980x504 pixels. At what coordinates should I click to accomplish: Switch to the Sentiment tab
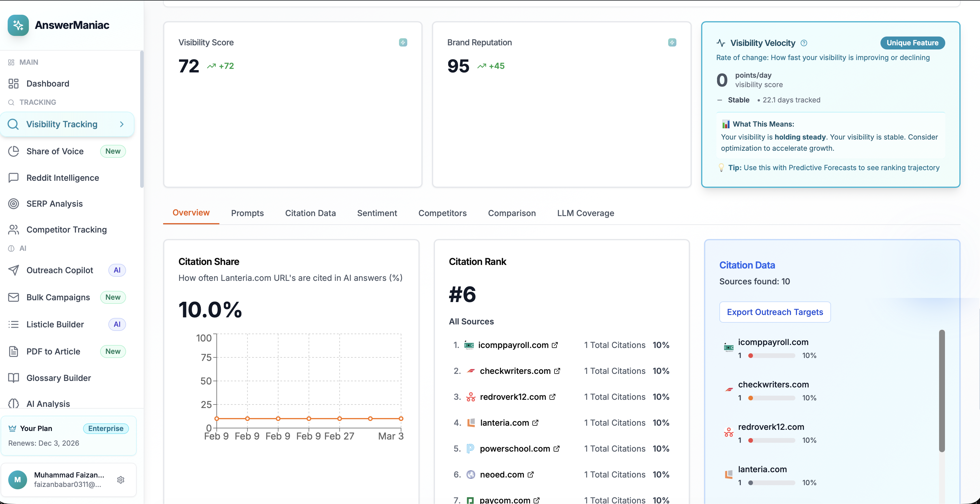pos(377,213)
